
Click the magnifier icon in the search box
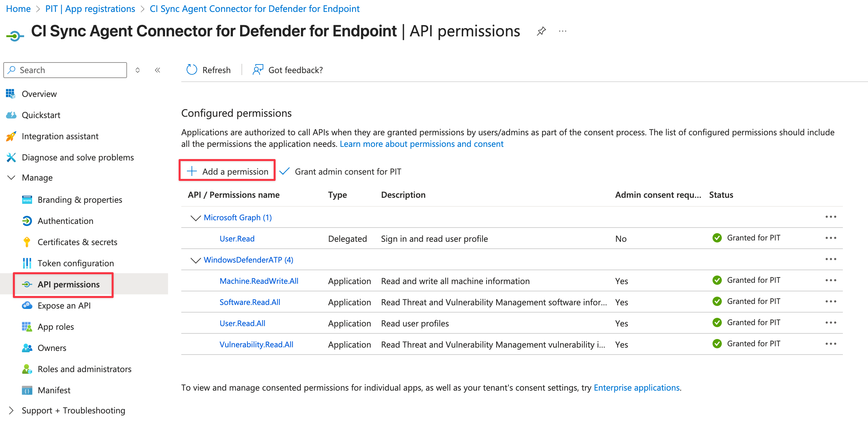(12, 70)
